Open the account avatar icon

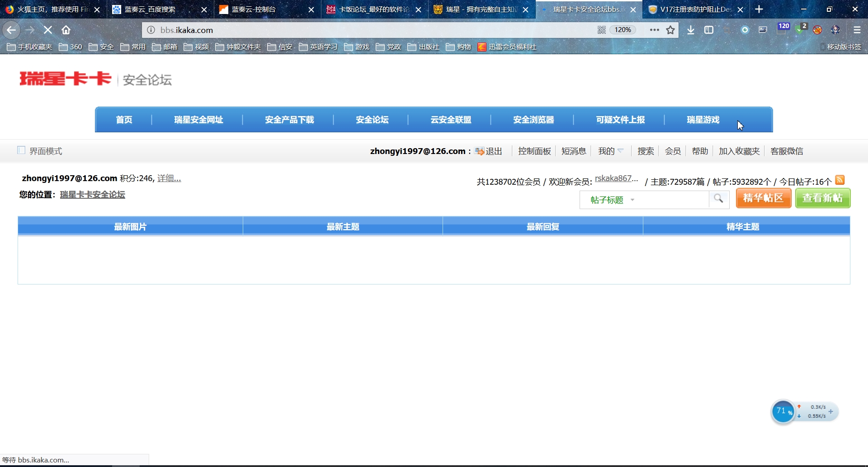pos(835,30)
